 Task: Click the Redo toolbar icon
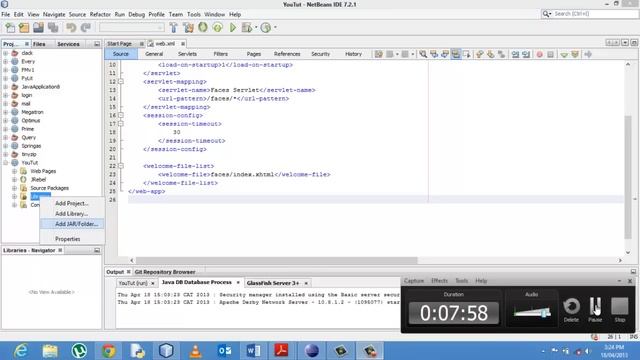pos(86,28)
